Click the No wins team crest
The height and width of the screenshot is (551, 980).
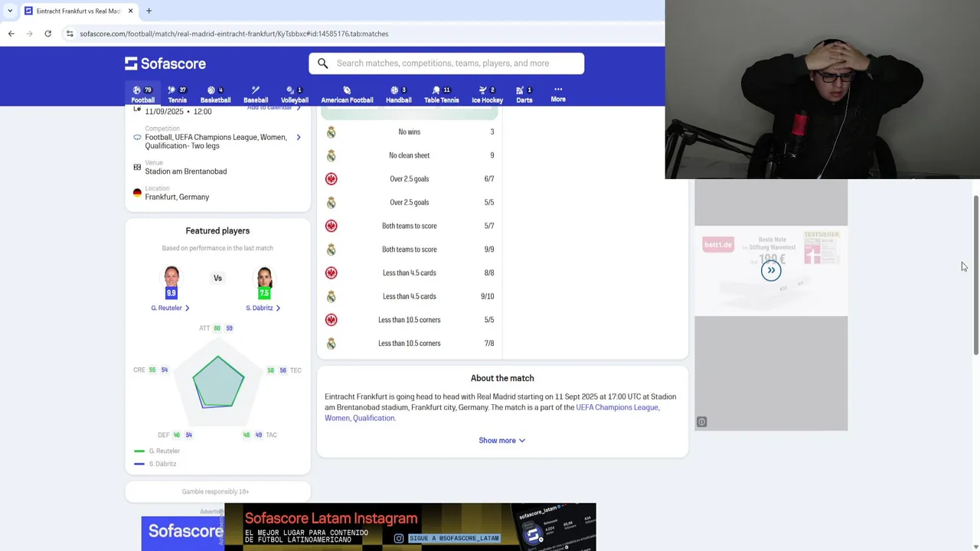click(332, 132)
